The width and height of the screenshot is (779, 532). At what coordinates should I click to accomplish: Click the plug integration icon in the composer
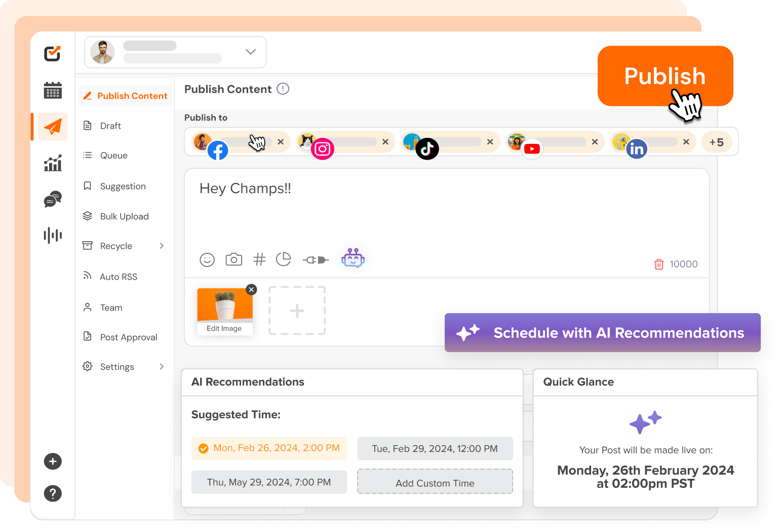tap(315, 259)
